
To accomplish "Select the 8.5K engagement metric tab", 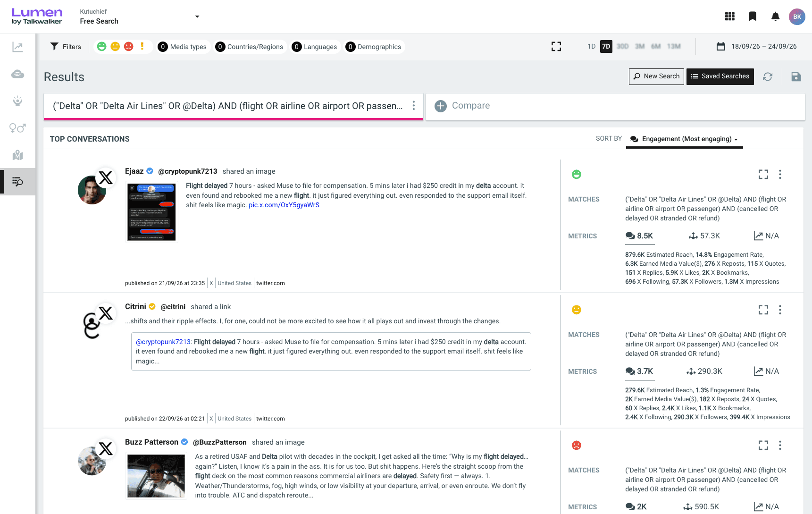I will click(639, 236).
